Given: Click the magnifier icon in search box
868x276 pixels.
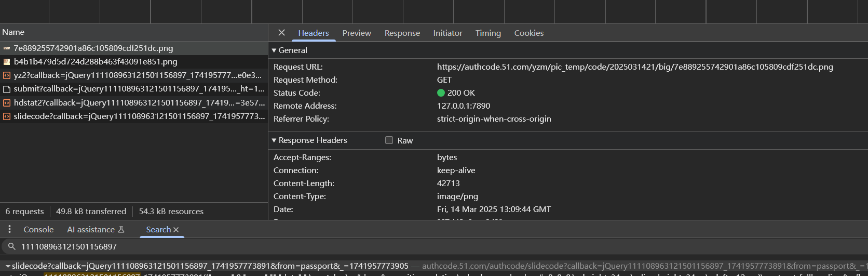Looking at the screenshot, I should point(11,246).
